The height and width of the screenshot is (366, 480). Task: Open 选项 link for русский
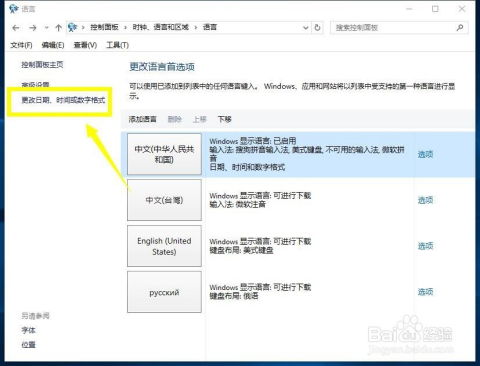click(x=425, y=292)
